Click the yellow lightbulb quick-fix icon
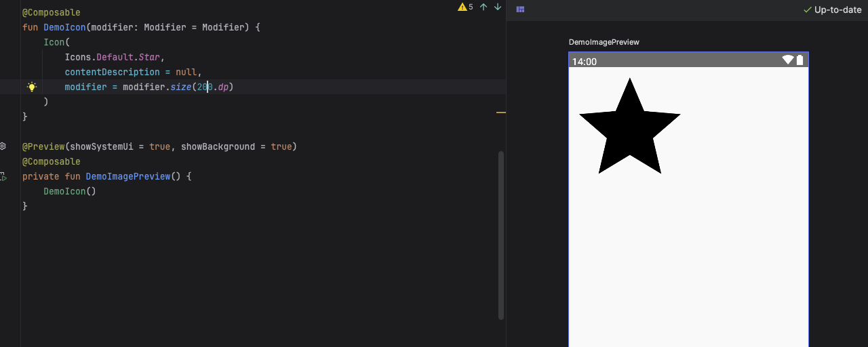Image resolution: width=868 pixels, height=347 pixels. pyautogui.click(x=31, y=87)
